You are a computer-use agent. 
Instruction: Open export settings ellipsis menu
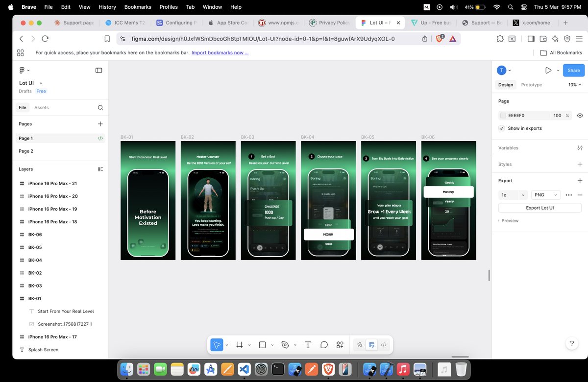pyautogui.click(x=568, y=195)
